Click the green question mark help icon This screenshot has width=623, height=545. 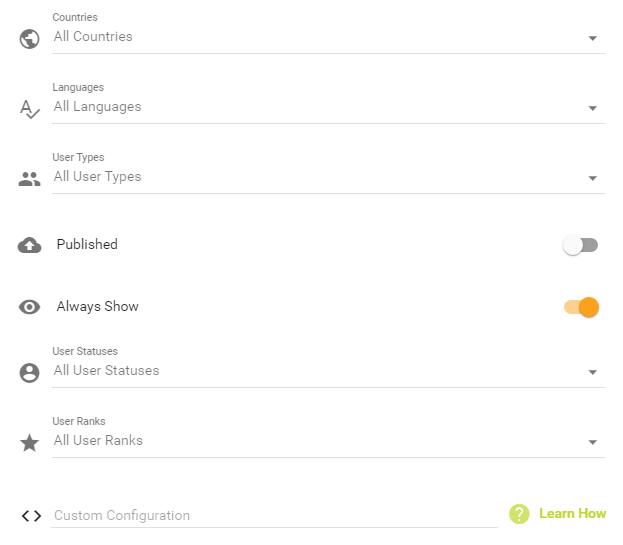coord(518,514)
